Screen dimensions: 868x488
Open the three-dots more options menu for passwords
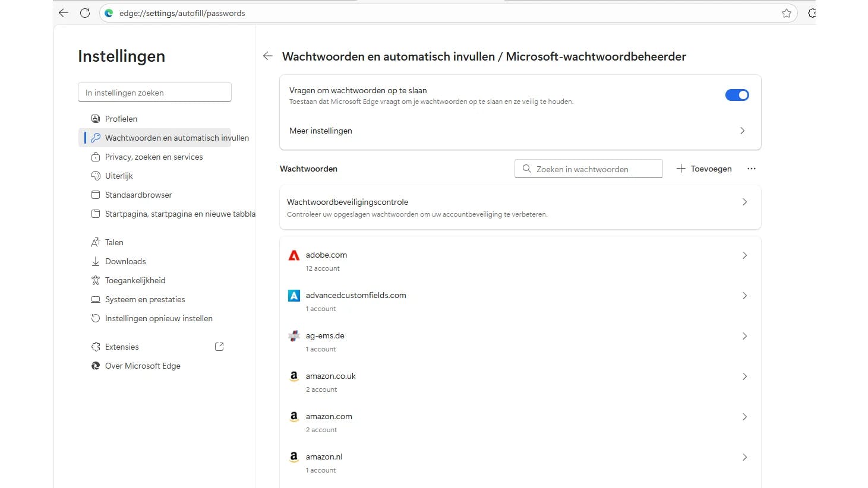pos(752,169)
